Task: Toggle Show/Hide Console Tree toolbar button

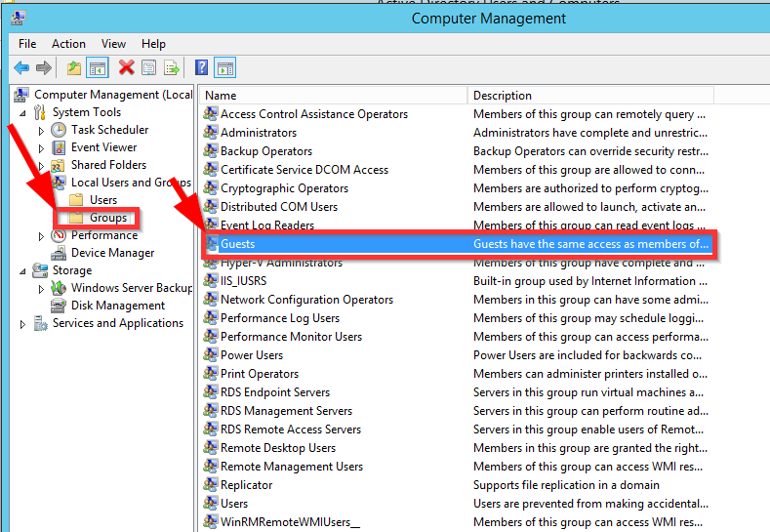Action: [97, 67]
